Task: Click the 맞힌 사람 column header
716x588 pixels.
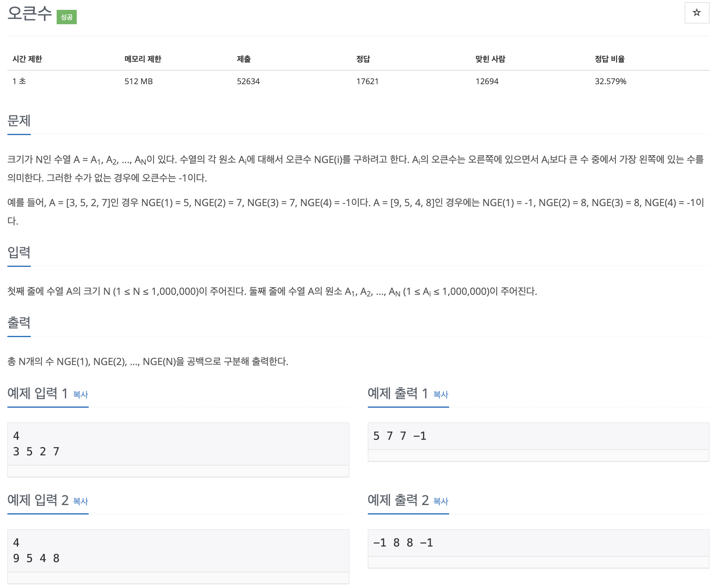Action: pyautogui.click(x=490, y=59)
